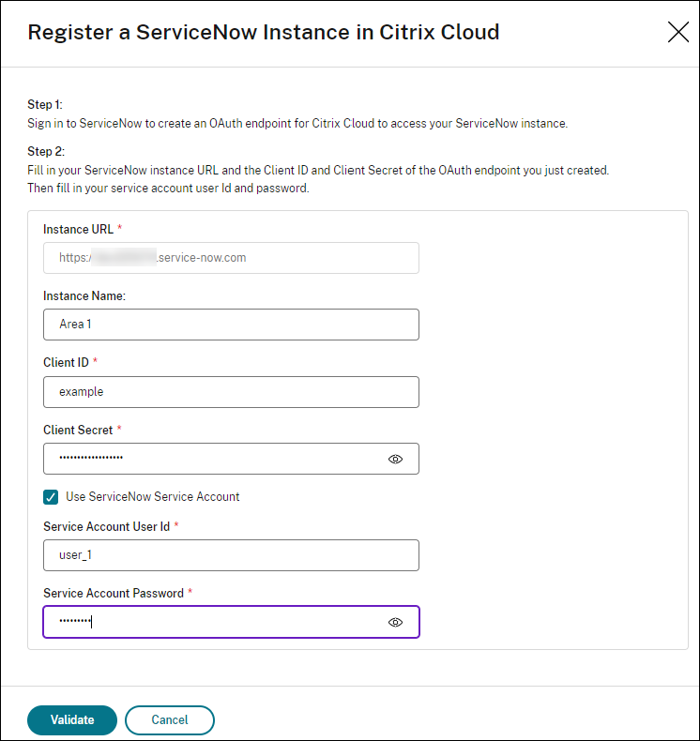
Task: Focus the Service Account User Id field
Action: pos(231,555)
